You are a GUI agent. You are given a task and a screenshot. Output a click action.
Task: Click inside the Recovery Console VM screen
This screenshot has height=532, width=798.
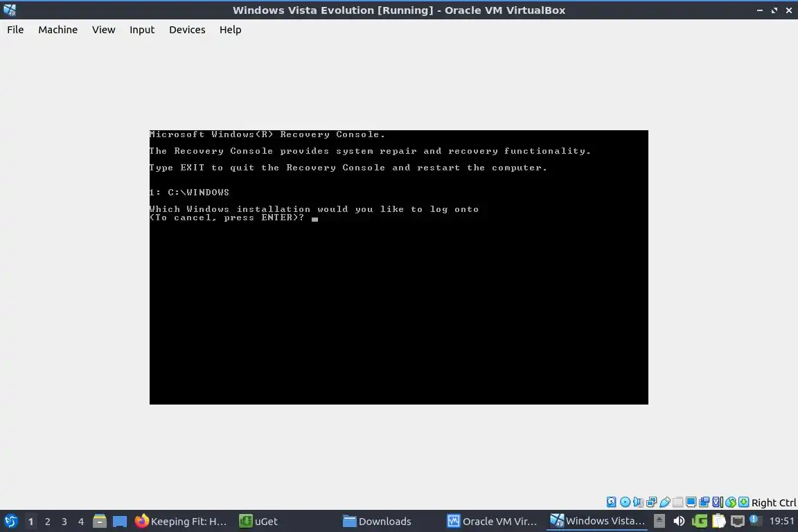(398, 267)
